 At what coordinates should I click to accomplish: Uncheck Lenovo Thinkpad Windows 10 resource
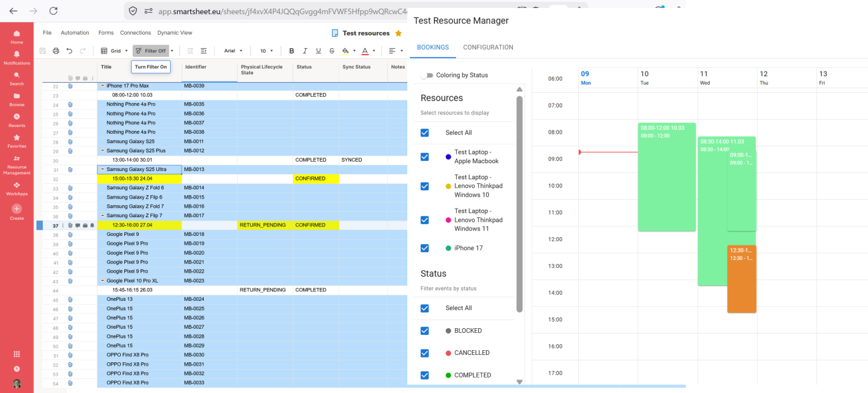(x=425, y=186)
